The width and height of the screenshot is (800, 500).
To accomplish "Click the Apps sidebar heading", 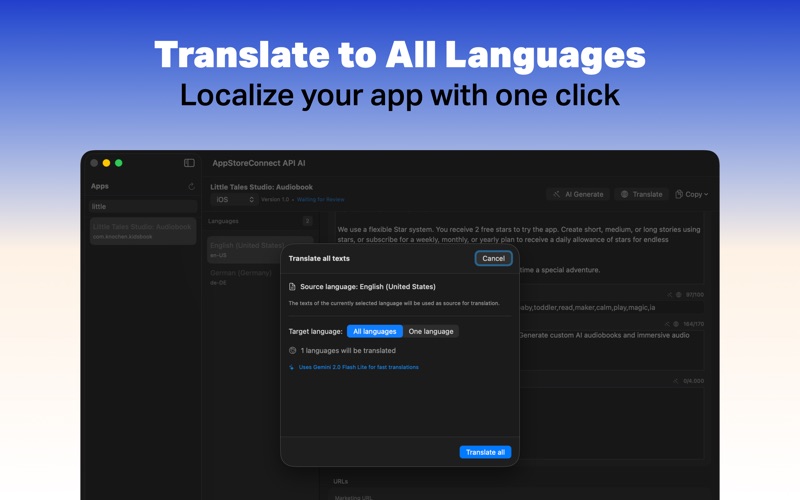I will [x=99, y=186].
